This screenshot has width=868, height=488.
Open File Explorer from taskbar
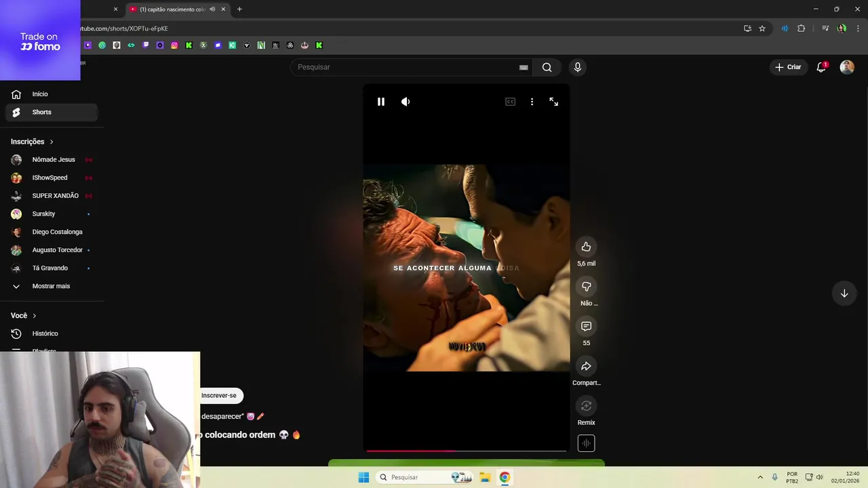[485, 477]
